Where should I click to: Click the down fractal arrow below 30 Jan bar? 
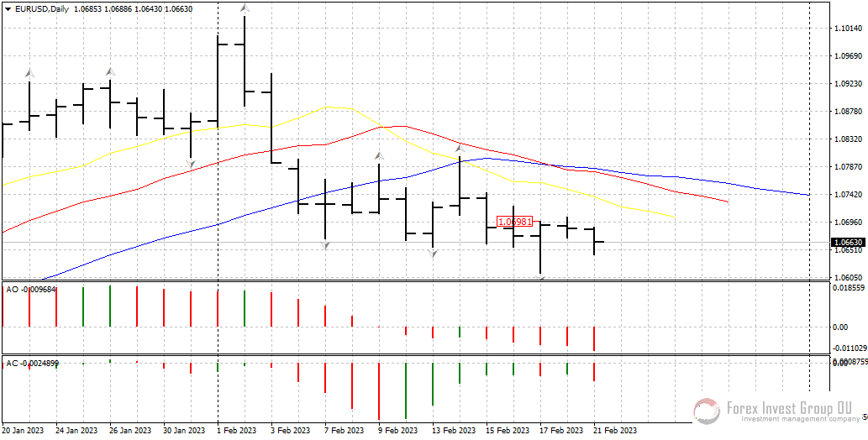191,165
